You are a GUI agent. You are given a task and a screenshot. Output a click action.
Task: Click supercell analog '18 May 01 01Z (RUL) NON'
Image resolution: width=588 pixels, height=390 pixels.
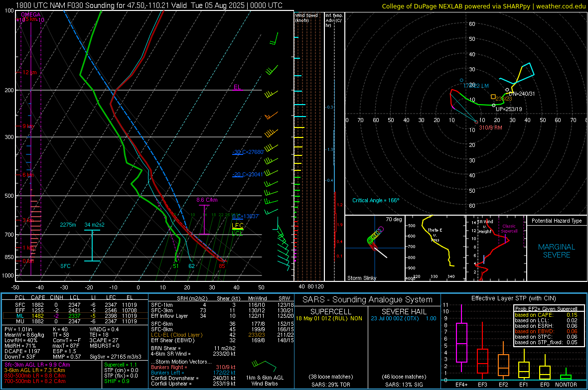[329, 318]
